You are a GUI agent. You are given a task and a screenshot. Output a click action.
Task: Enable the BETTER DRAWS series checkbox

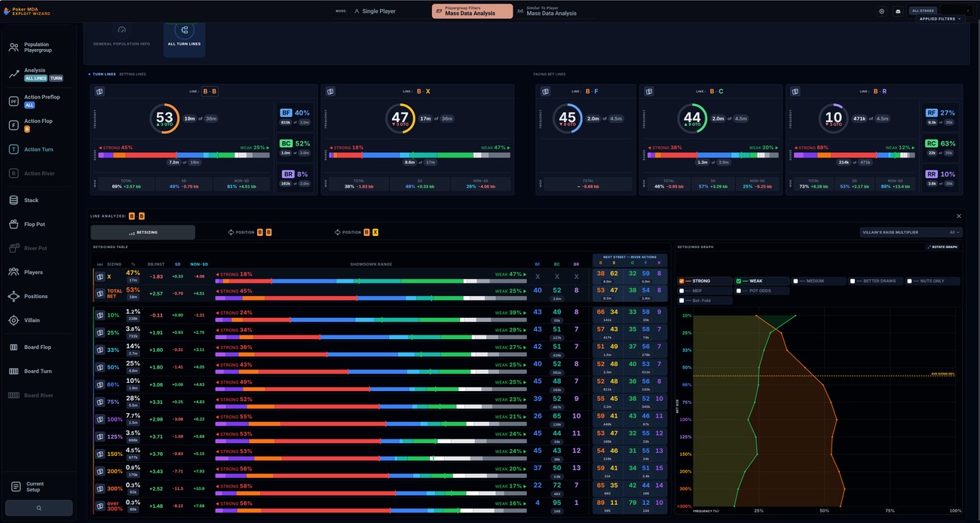pyautogui.click(x=853, y=281)
